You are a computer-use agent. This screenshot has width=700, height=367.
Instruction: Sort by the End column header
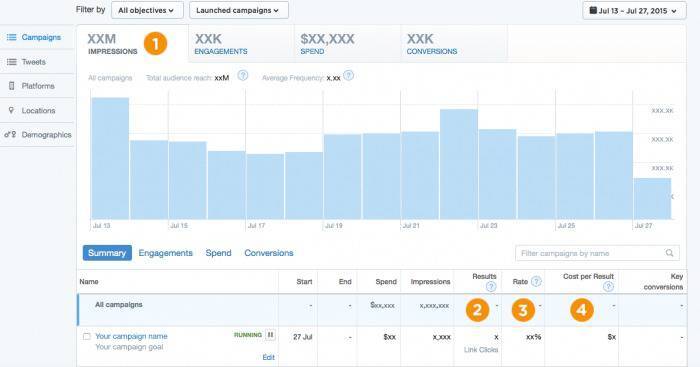345,282
